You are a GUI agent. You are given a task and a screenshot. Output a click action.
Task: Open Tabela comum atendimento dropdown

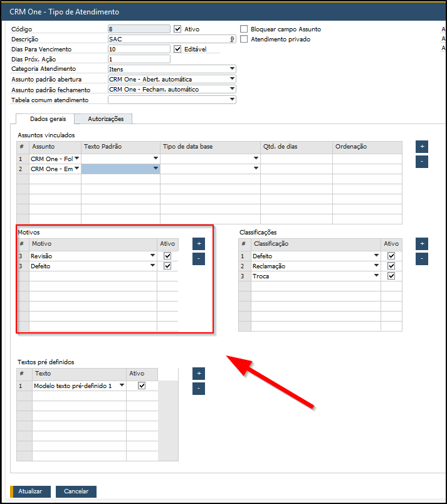pyautogui.click(x=232, y=99)
